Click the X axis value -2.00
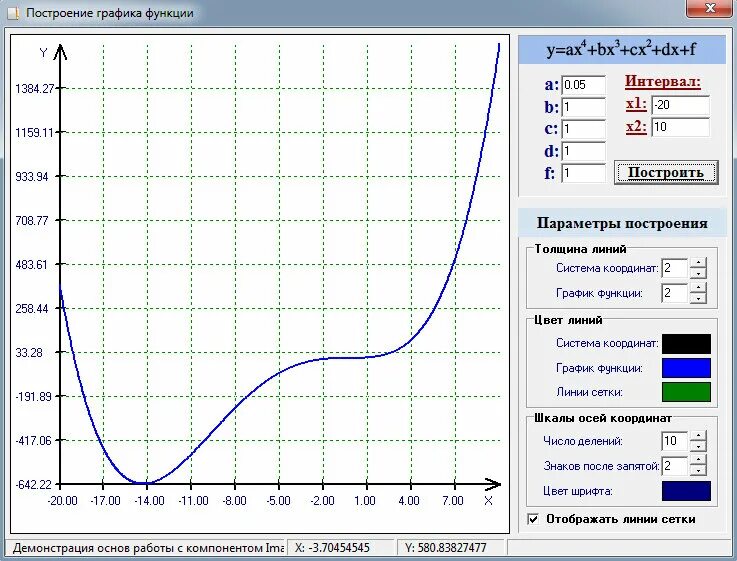The height and width of the screenshot is (561, 737). click(322, 501)
